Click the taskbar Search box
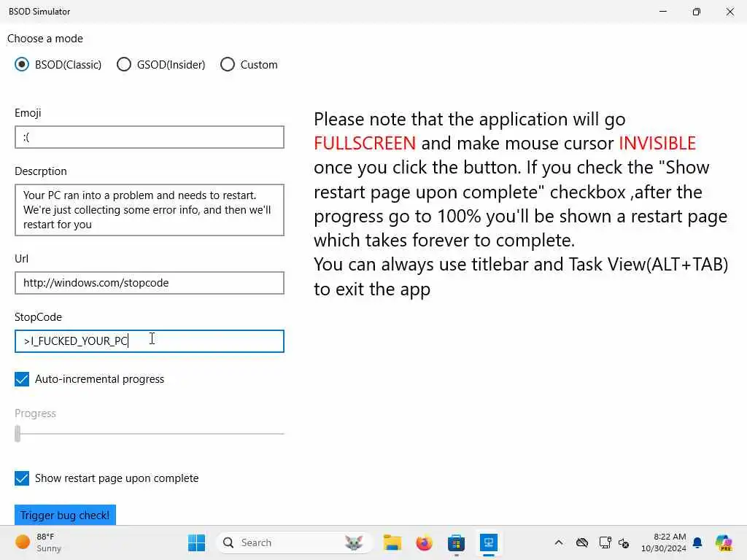Screen dimensions: 747x560 coord(294,542)
